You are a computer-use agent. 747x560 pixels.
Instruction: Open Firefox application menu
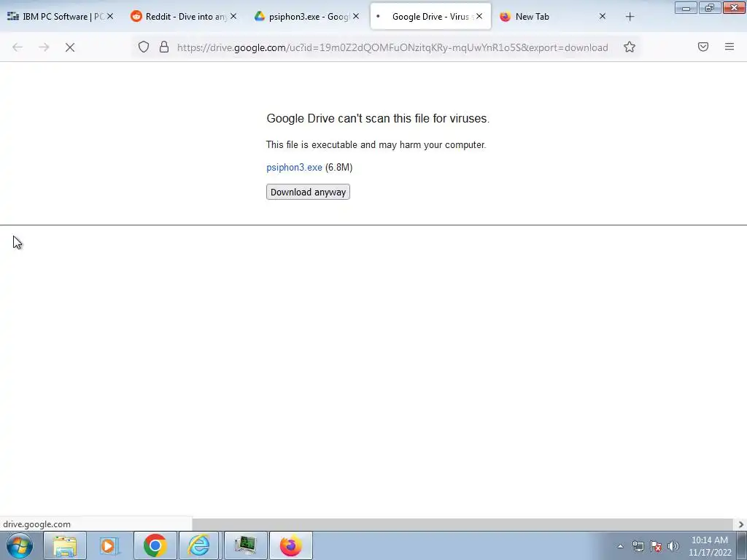pyautogui.click(x=729, y=47)
